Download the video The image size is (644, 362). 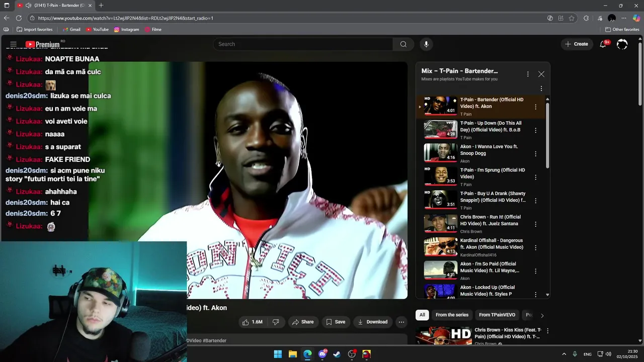[x=372, y=322]
